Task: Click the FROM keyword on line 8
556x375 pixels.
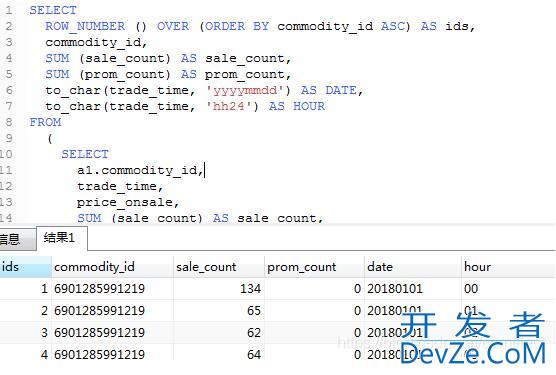Action: click(x=45, y=122)
